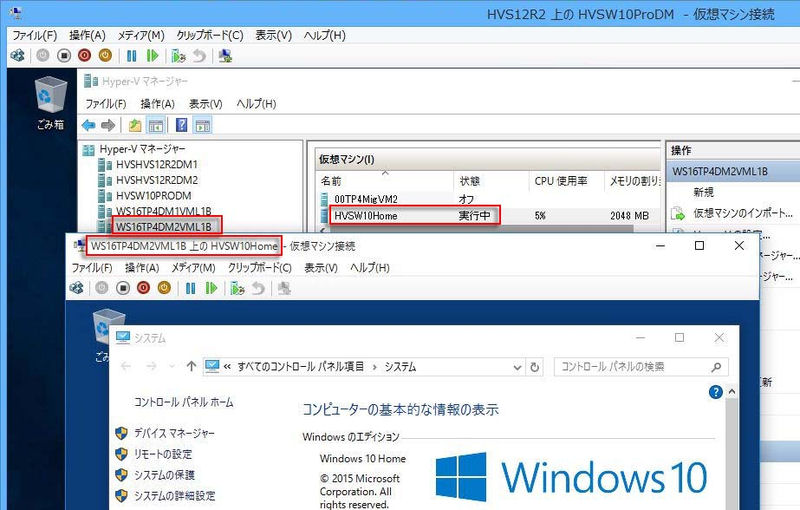Open 操作(A) menu in Hyper-V Manager
Viewport: 800px width, 510px height.
click(158, 104)
